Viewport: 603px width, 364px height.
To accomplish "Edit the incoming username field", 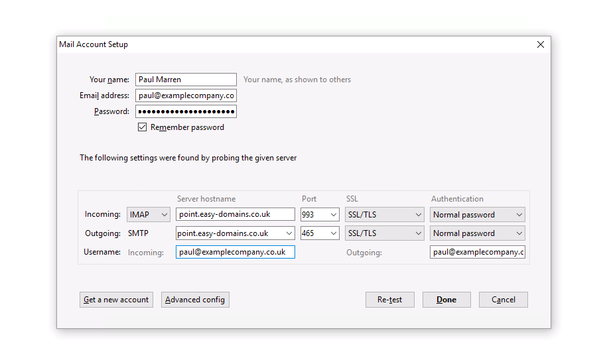I will tap(235, 252).
